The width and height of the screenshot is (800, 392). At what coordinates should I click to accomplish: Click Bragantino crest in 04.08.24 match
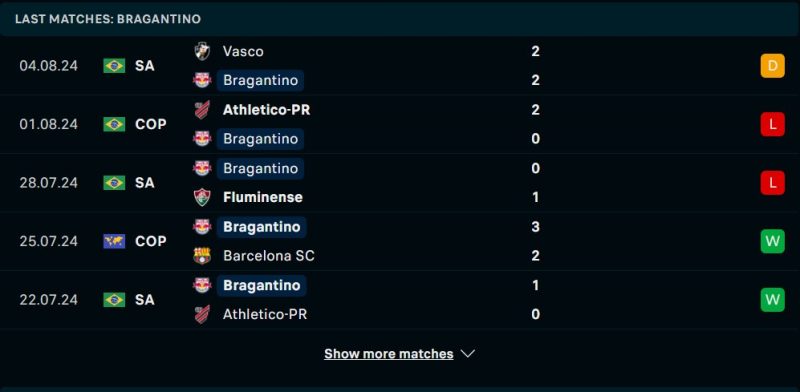pos(202,80)
